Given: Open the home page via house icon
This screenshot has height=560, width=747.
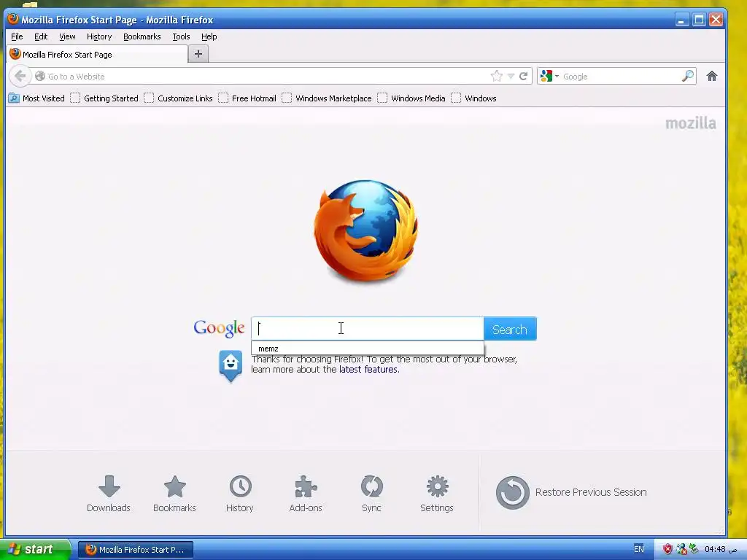Looking at the screenshot, I should [x=712, y=76].
